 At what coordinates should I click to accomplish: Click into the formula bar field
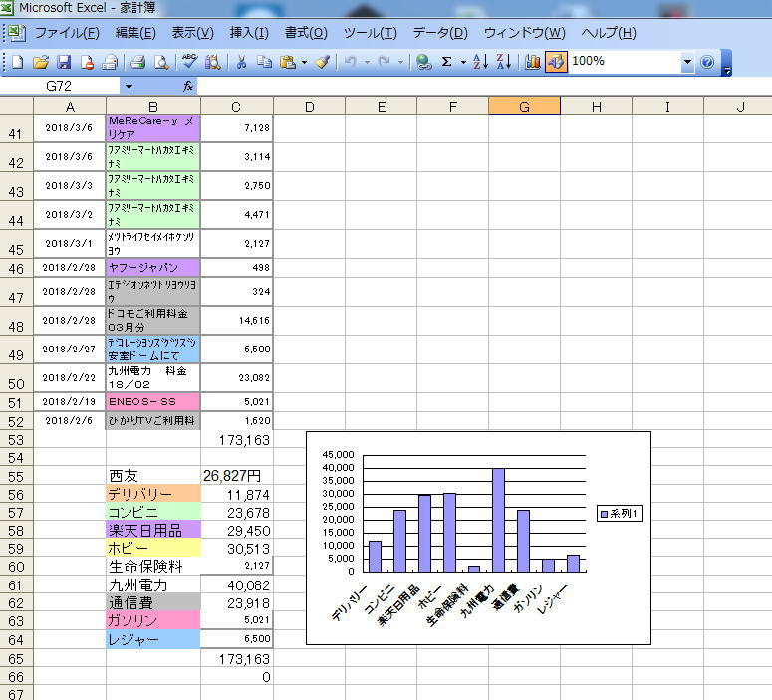tap(482, 87)
